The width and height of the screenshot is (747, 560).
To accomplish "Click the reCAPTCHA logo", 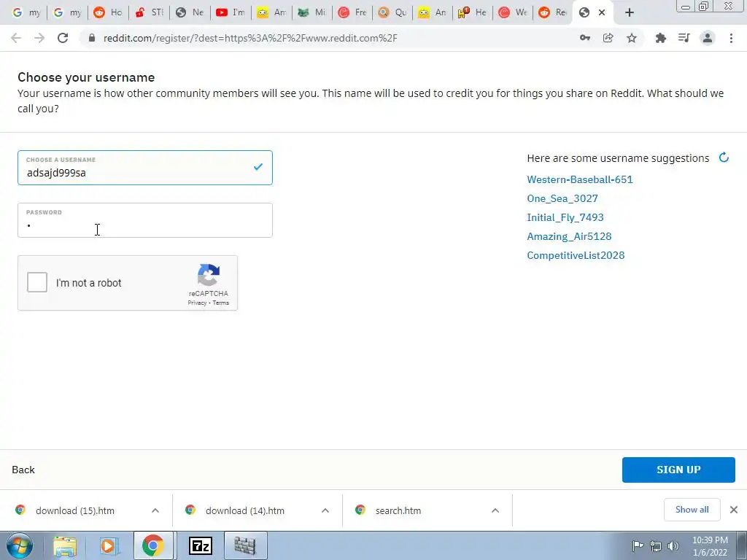I will (209, 275).
